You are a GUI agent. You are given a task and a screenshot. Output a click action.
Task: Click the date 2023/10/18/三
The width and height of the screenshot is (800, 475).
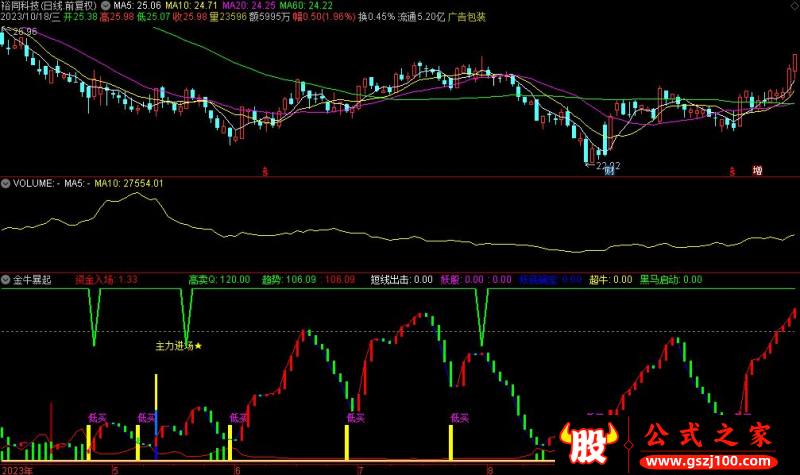[31, 17]
